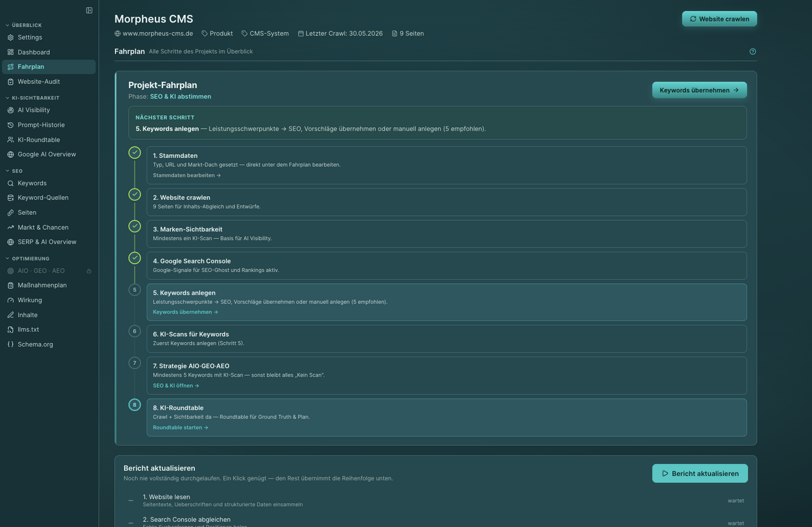Click the Keyword-Quellen database icon
The width and height of the screenshot is (812, 527).
click(10, 198)
